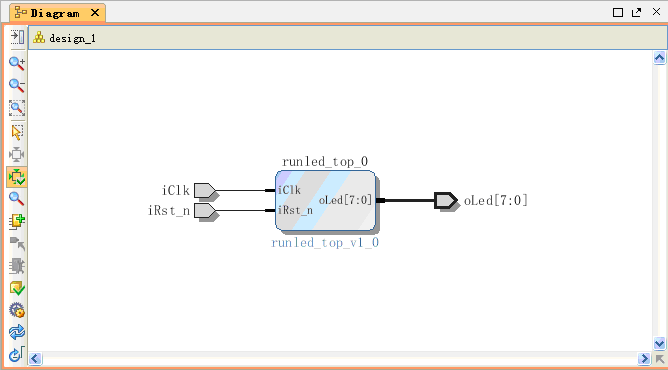Close the Diagram tab
668x370 pixels.
pos(95,13)
